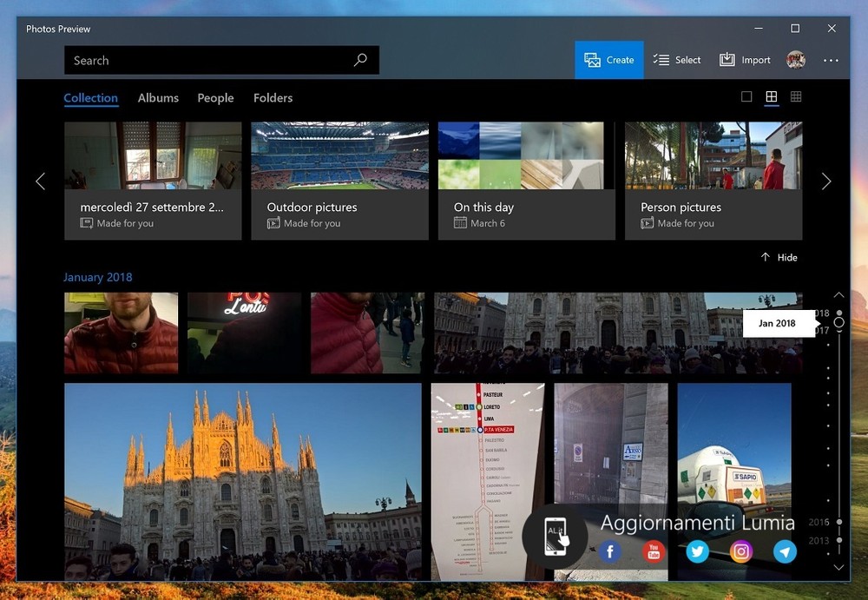Select the small dense grid view
This screenshot has width=868, height=600.
[x=796, y=96]
